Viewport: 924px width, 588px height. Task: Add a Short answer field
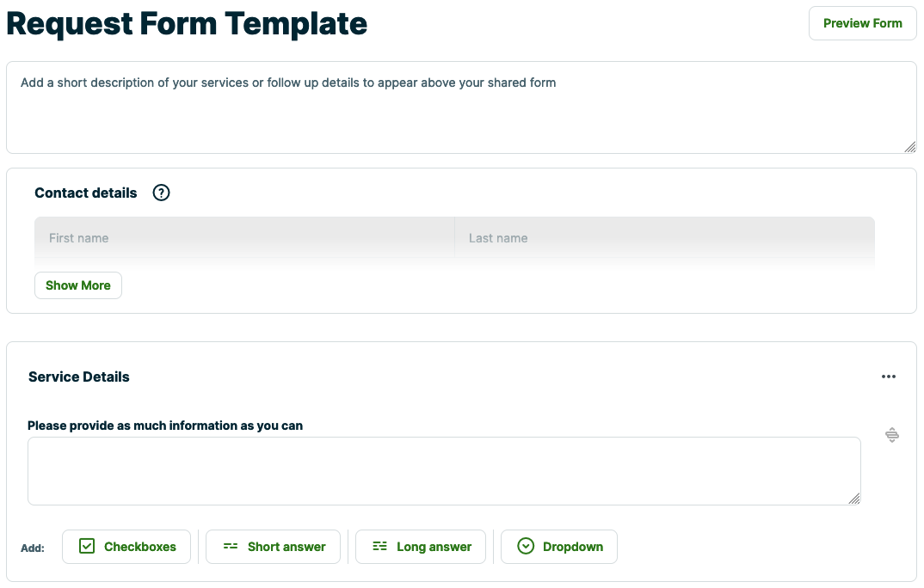click(273, 546)
